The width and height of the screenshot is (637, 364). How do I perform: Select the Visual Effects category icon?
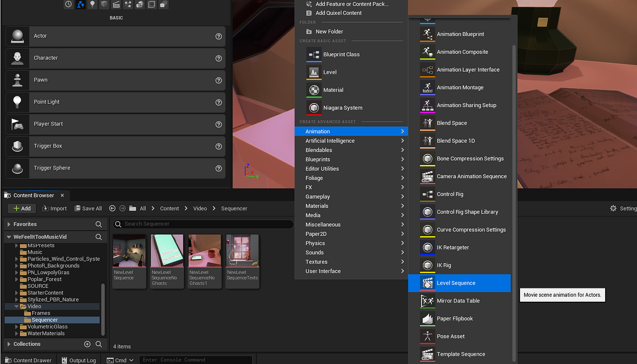click(128, 4)
